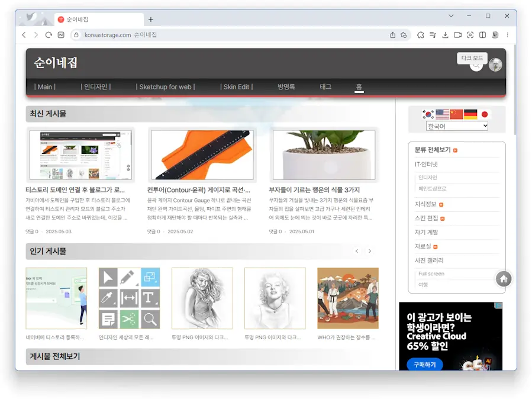Viewport: 532px width, 399px height.
Task: Select the US flag language icon
Action: (443, 114)
